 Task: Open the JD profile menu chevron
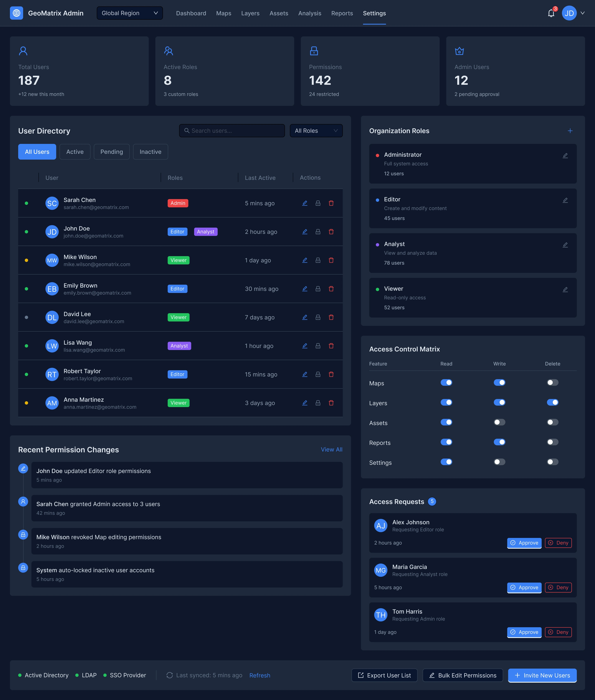point(582,13)
